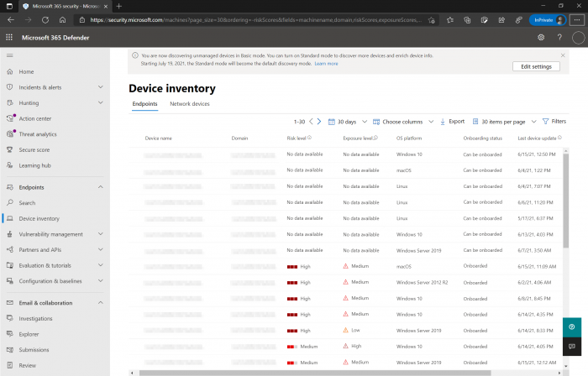Image resolution: width=588 pixels, height=376 pixels.
Task: Collapse the Endpoints navigation section
Action: coord(100,187)
